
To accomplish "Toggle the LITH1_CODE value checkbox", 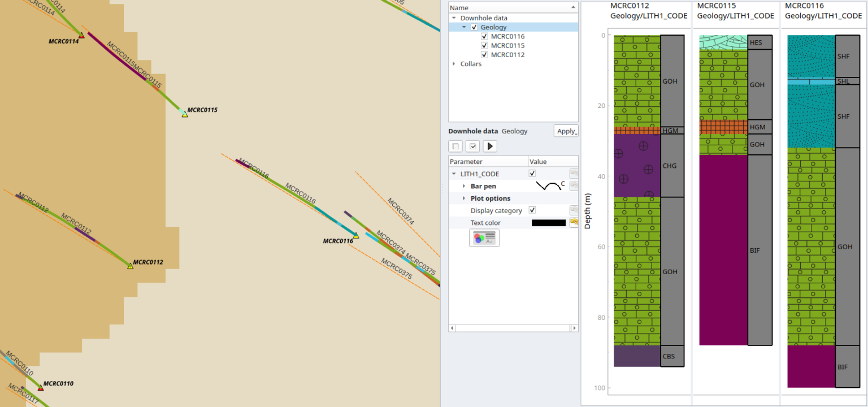I will click(x=532, y=174).
